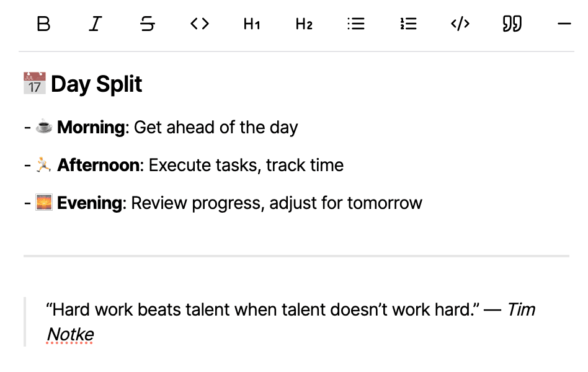Screen dimensions: 588x372
Task: Place cursor in the Morning line
Action: tap(215, 128)
